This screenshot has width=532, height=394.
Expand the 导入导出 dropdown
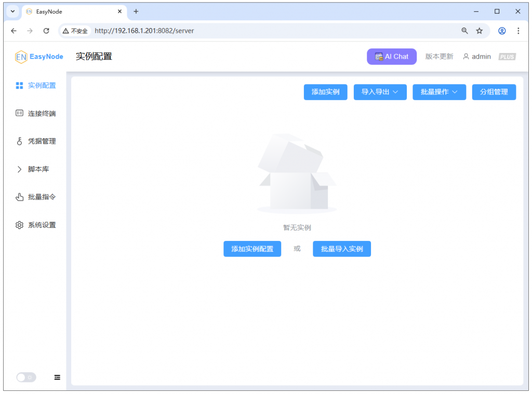pos(380,92)
